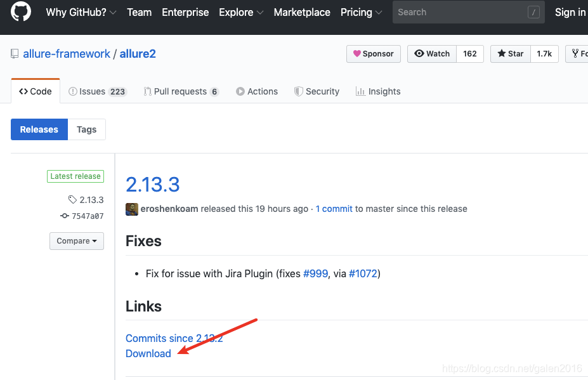Viewport: 588px width, 380px height.
Task: Click the tag icon beside 2.13.3
Action: [72, 200]
